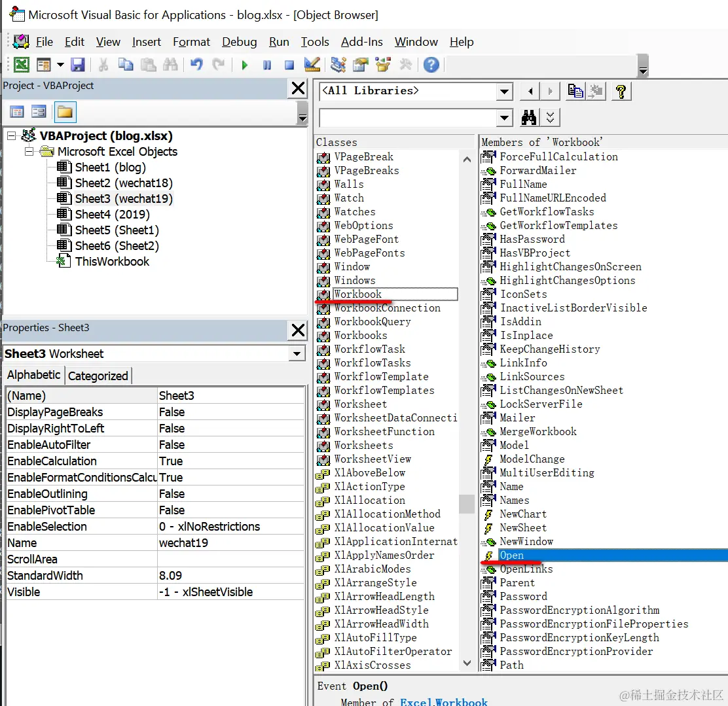728x706 pixels.
Task: Switch to the Categorized properties tab
Action: pyautogui.click(x=98, y=376)
